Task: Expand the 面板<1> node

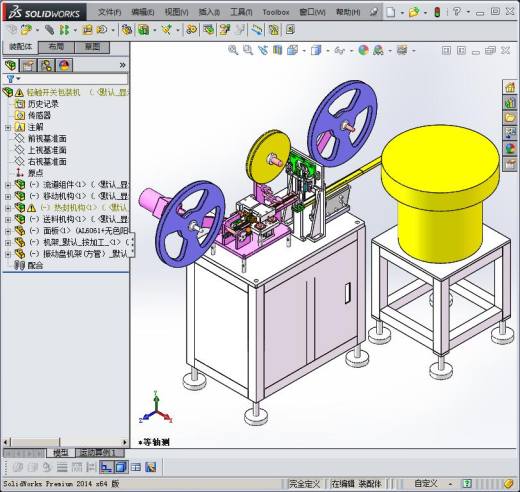Action: tap(8, 231)
